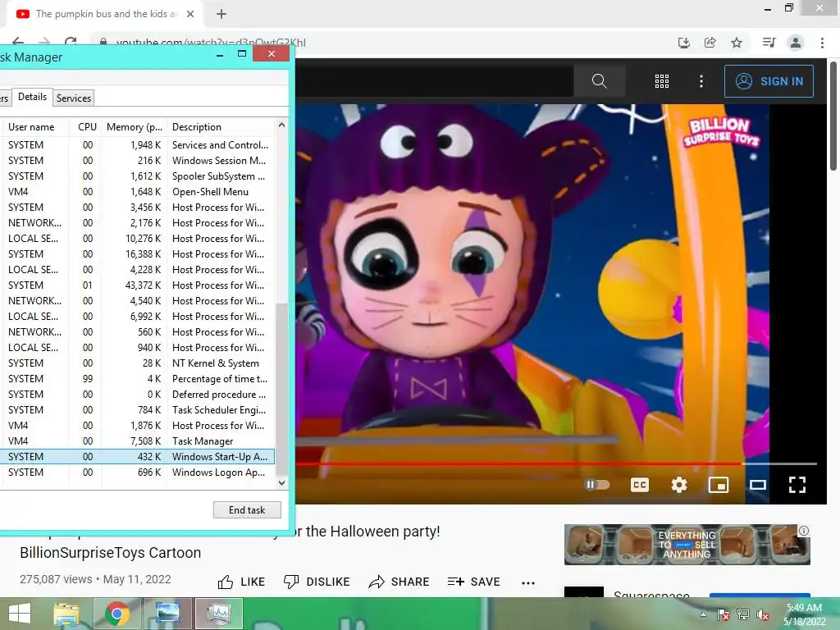
Task: Like the video
Action: coord(242,582)
